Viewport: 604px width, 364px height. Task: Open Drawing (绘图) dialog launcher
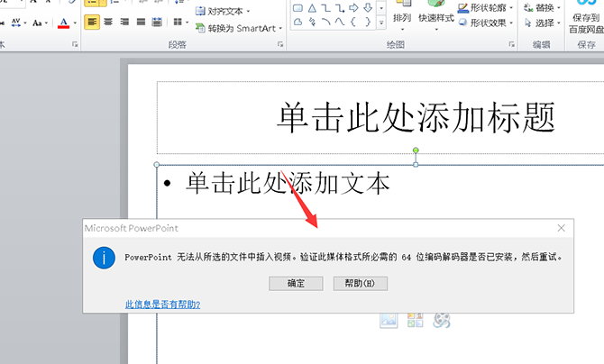[511, 44]
